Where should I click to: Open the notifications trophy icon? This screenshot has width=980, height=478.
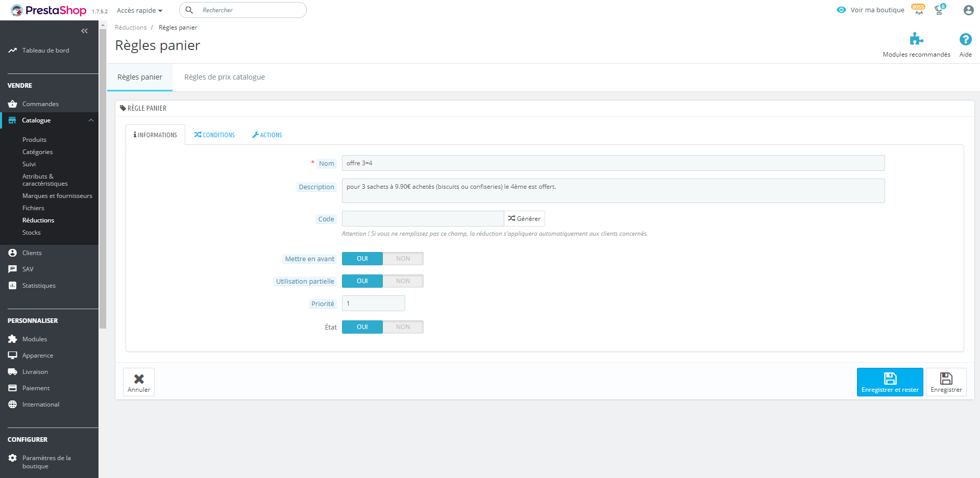(x=940, y=10)
